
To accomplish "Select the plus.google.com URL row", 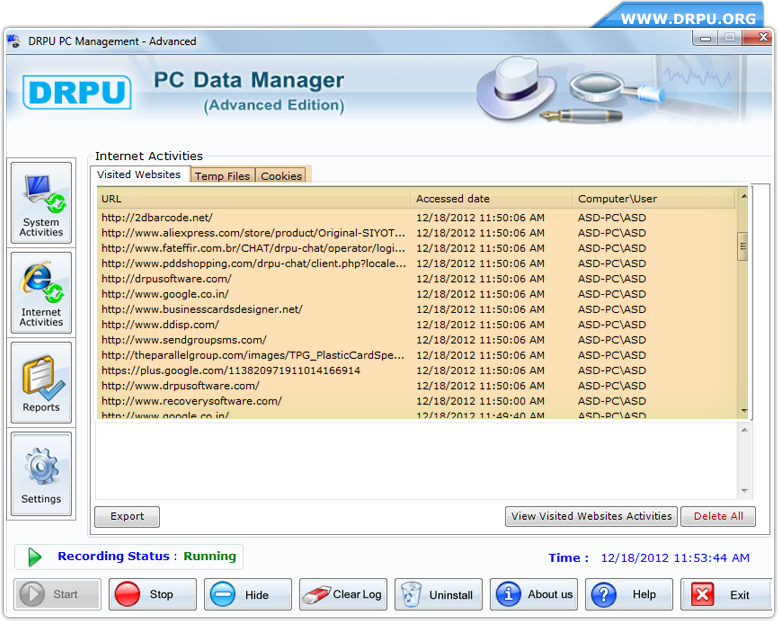I will pyautogui.click(x=417, y=371).
